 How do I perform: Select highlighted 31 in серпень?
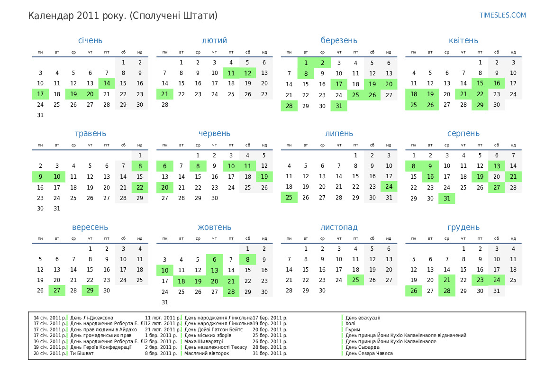point(447,199)
